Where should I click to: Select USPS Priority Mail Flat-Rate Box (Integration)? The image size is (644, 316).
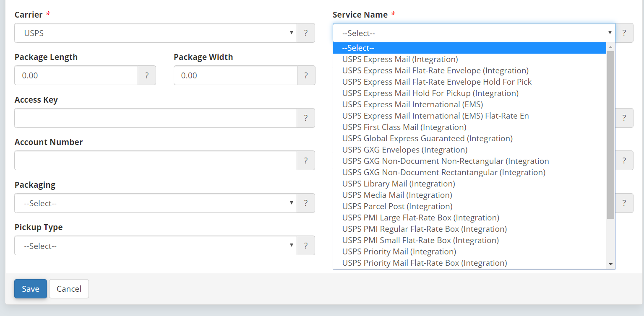click(x=470, y=263)
